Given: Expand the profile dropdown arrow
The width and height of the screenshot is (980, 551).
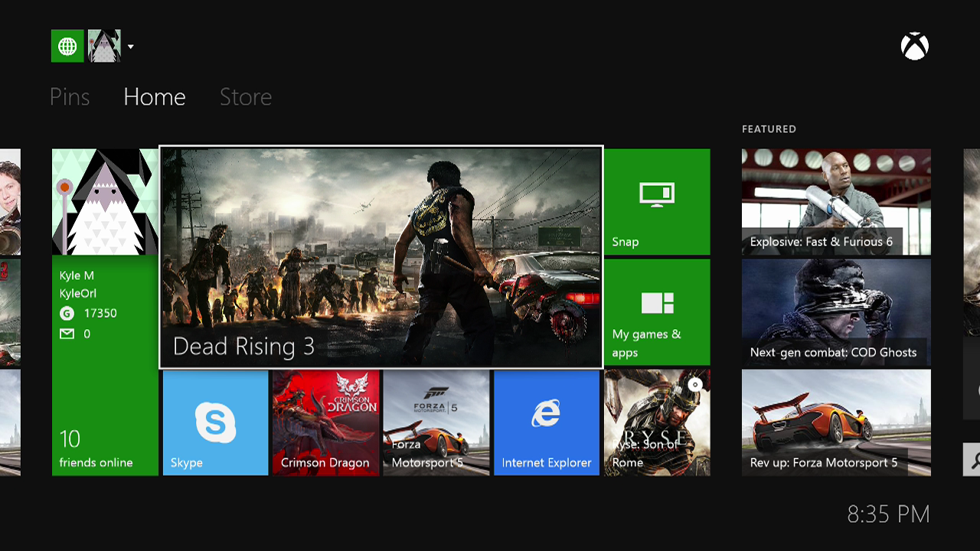Looking at the screenshot, I should [x=130, y=46].
